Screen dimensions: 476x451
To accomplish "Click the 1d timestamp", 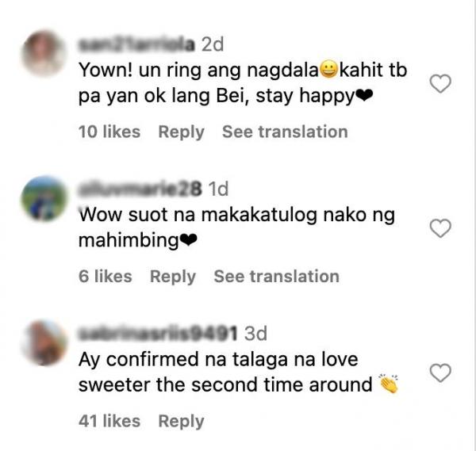I will [218, 189].
